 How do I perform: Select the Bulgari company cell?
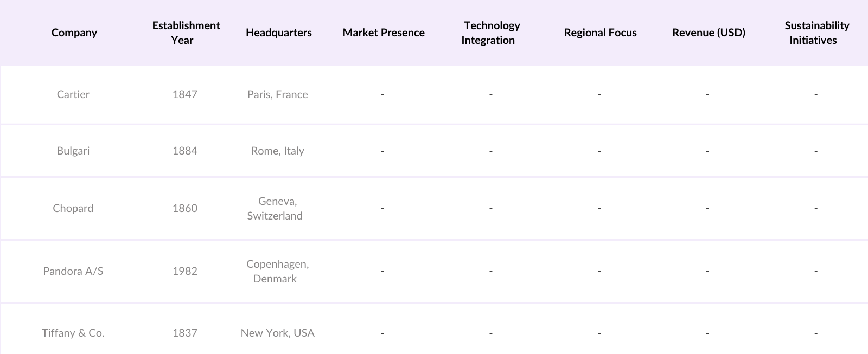tap(73, 151)
